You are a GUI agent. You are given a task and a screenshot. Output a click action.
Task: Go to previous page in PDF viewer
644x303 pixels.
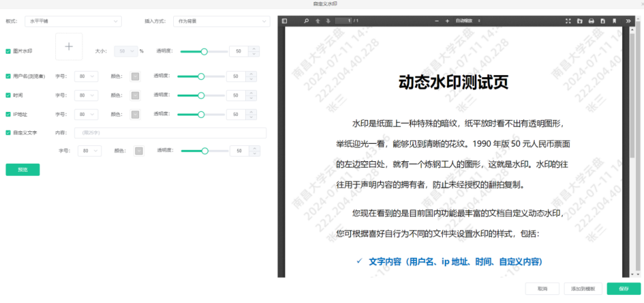click(x=318, y=21)
